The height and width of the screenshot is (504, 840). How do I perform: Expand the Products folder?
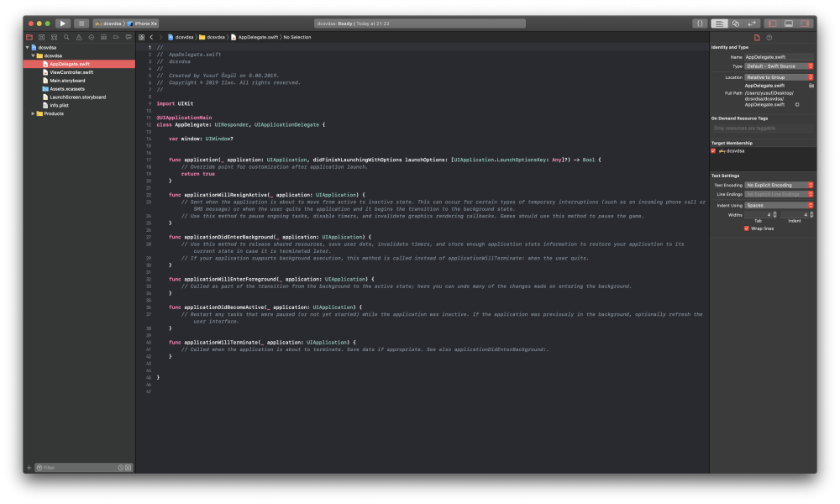tap(34, 113)
